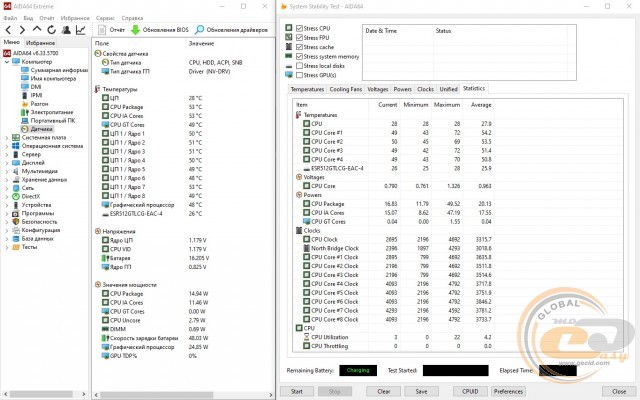Click the horizontal scrollbar in sensor panel
The width and height of the screenshot is (640, 400).
(x=157, y=395)
